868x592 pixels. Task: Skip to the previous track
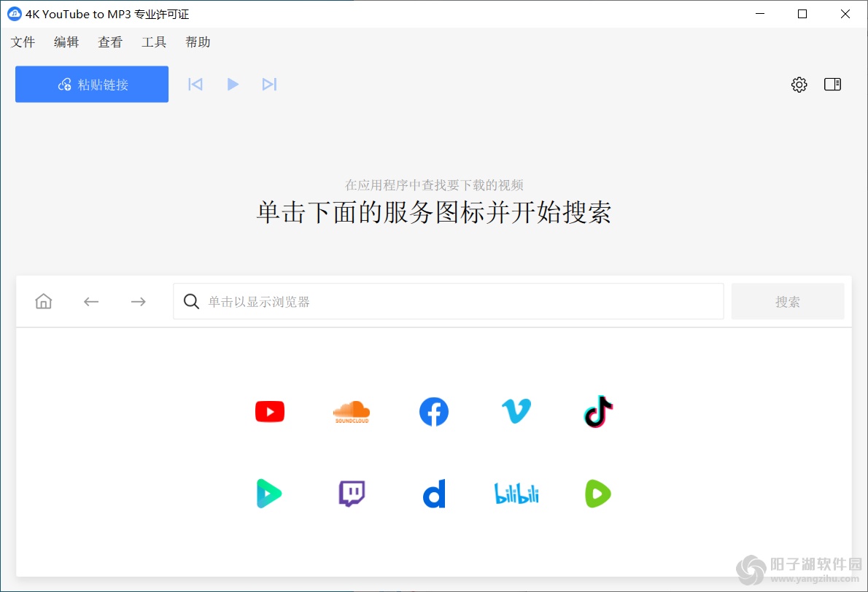pyautogui.click(x=195, y=84)
